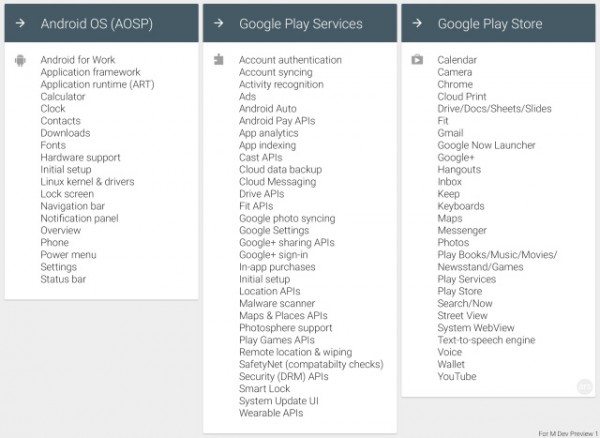Click the arrow icon beside Google Play Store
600x438 pixels.
point(418,23)
